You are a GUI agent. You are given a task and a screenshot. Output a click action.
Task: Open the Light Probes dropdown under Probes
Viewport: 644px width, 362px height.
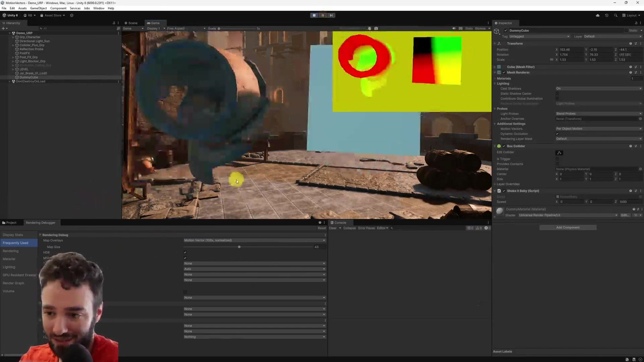(x=599, y=114)
